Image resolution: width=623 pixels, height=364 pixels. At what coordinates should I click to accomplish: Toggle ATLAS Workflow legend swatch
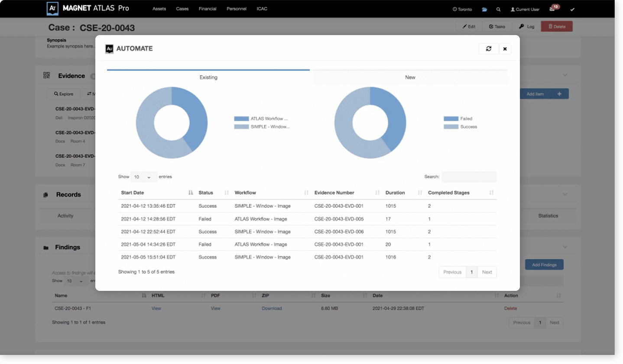[x=241, y=119]
